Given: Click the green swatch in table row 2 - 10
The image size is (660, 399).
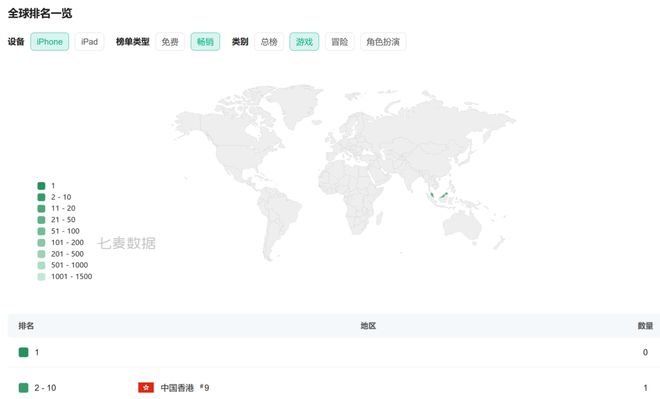Looking at the screenshot, I should tap(24, 388).
